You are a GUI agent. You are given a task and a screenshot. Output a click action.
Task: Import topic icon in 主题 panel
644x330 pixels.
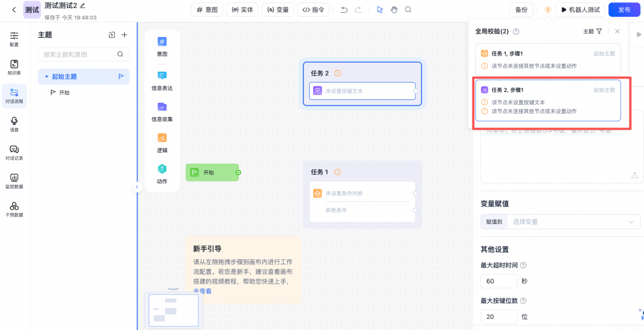(x=112, y=35)
